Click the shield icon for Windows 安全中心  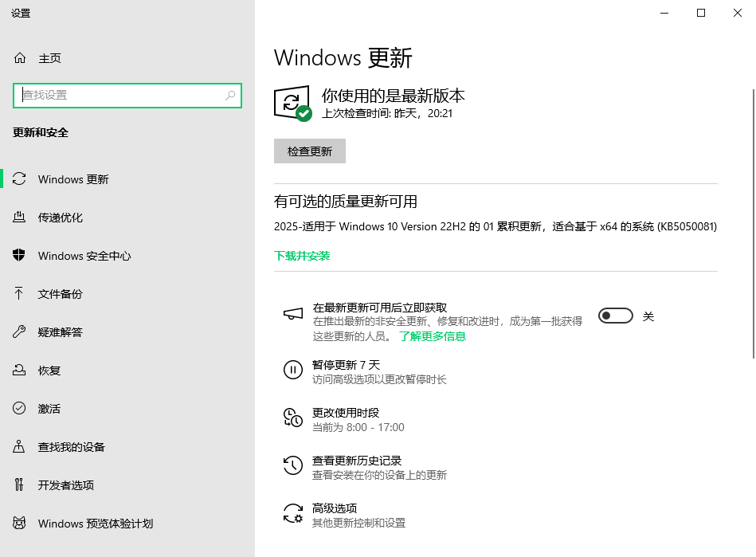pyautogui.click(x=19, y=255)
